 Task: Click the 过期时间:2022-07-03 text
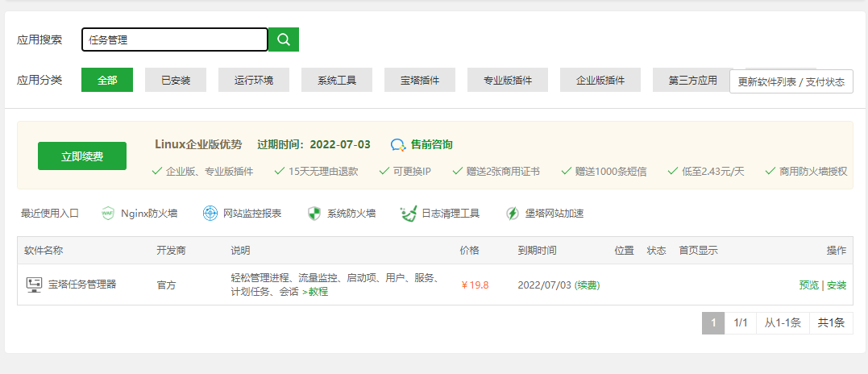tap(314, 145)
